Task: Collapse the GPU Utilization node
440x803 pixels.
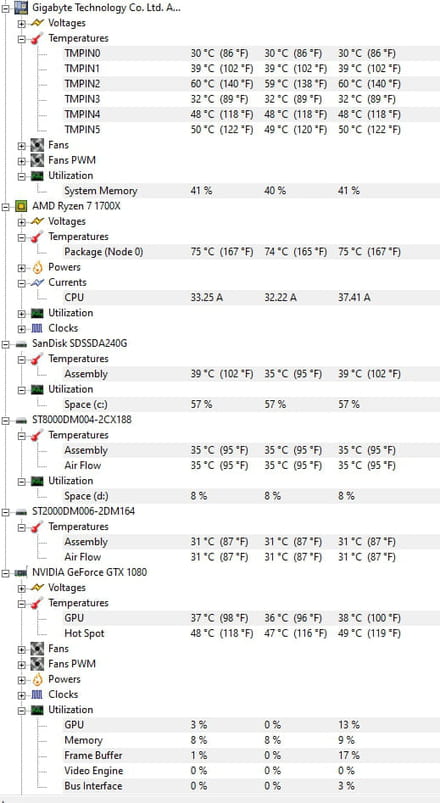Action: pyautogui.click(x=22, y=710)
